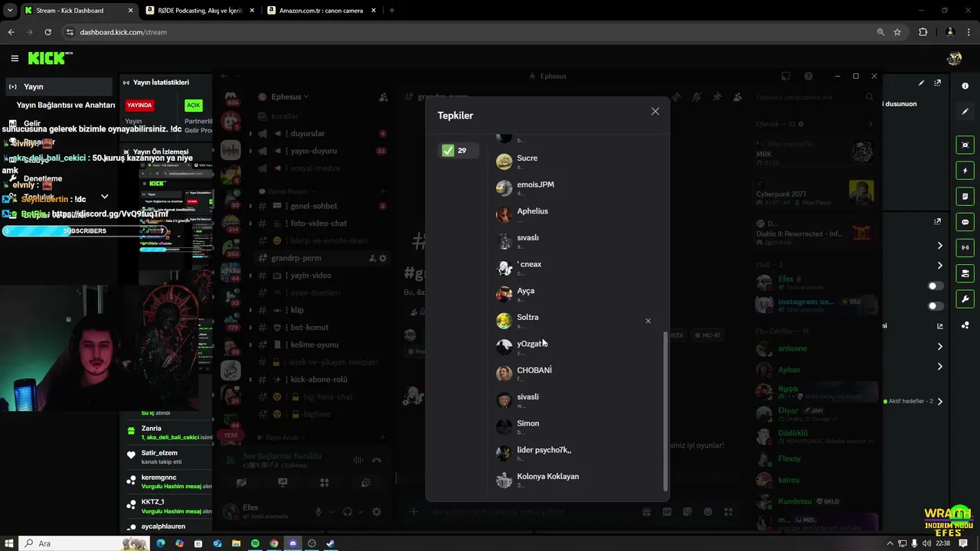This screenshot has width=980, height=551.
Task: Open the first chevron row in dashboard panel
Action: (940, 246)
